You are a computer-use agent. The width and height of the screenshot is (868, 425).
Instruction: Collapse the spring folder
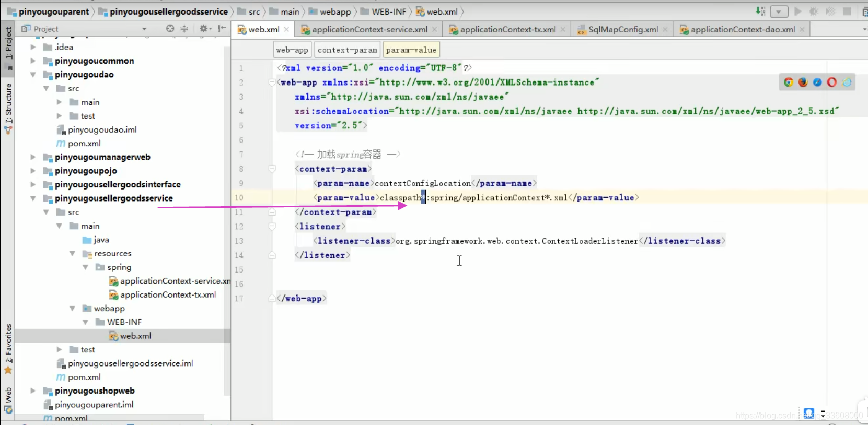pos(85,267)
